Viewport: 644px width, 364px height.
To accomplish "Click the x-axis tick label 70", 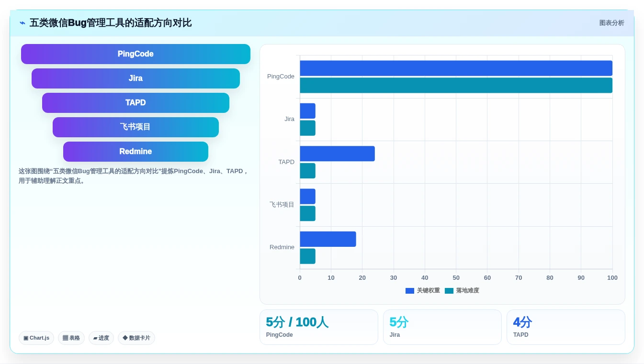I will tap(519, 278).
